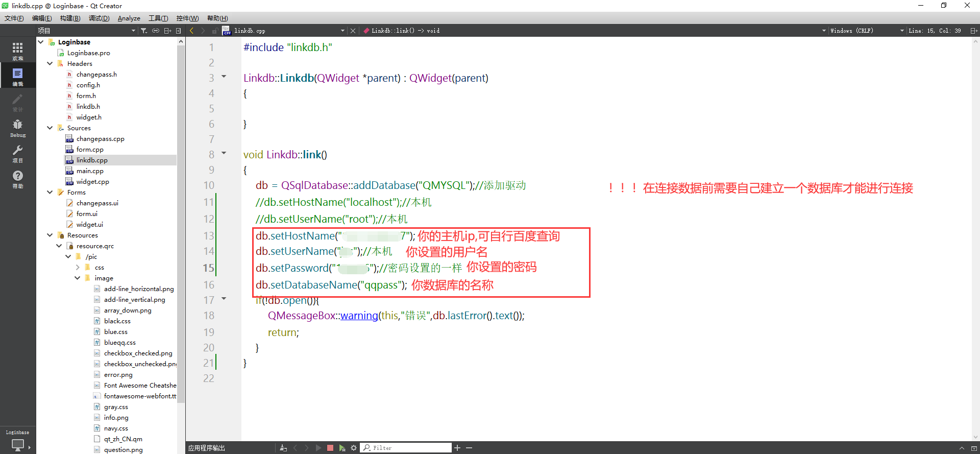Go to previous output item arrow
Screen dimensions: 980x454
(295, 448)
